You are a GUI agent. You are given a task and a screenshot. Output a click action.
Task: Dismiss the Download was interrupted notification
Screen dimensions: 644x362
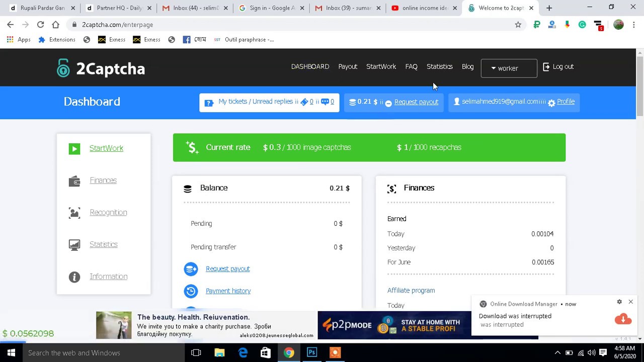coord(630,302)
